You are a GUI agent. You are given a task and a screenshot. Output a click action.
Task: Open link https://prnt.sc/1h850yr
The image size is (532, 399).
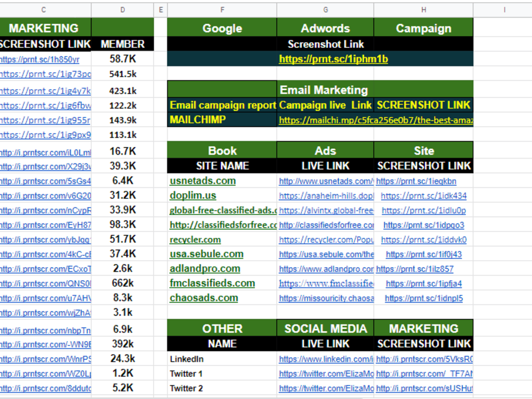pyautogui.click(x=40, y=60)
